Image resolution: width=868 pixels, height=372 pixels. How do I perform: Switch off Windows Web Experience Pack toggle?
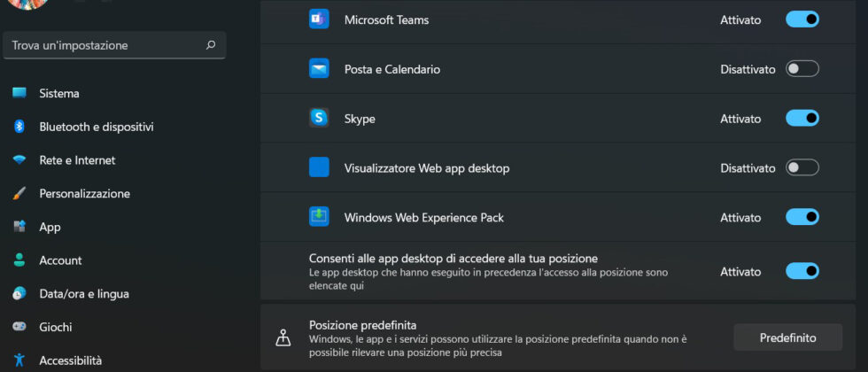point(802,217)
